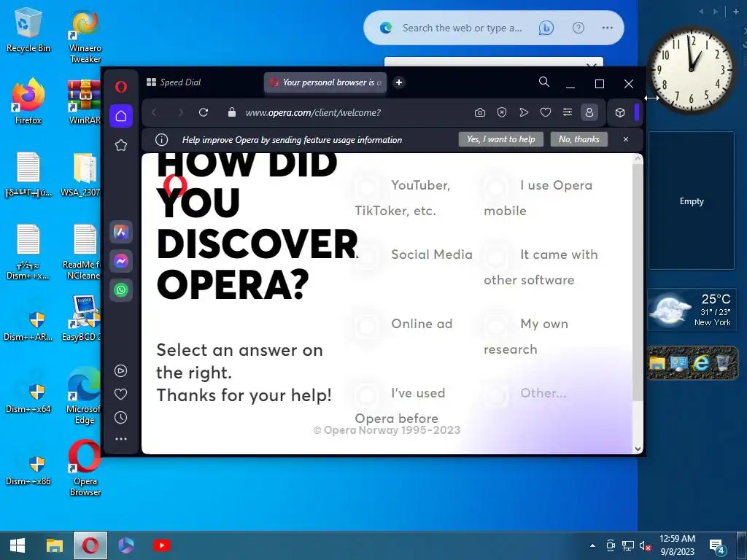747x560 pixels.
Task: Open the Extensions cube icon
Action: point(620,112)
